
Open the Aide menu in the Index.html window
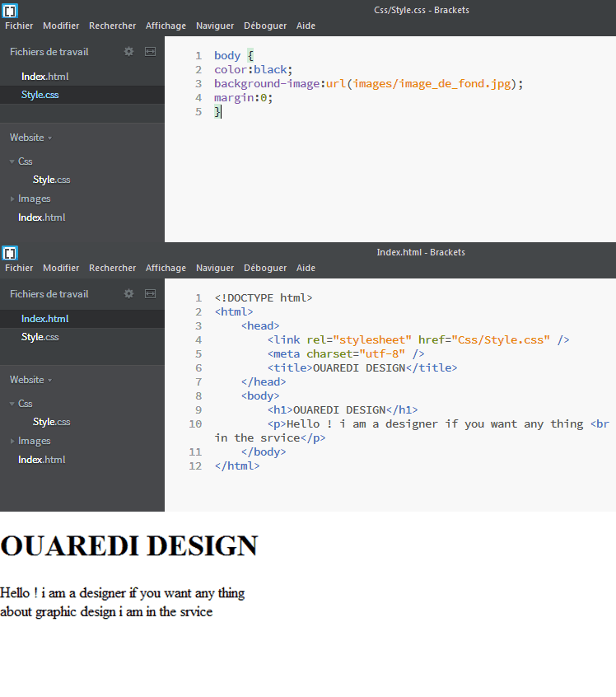click(x=306, y=268)
